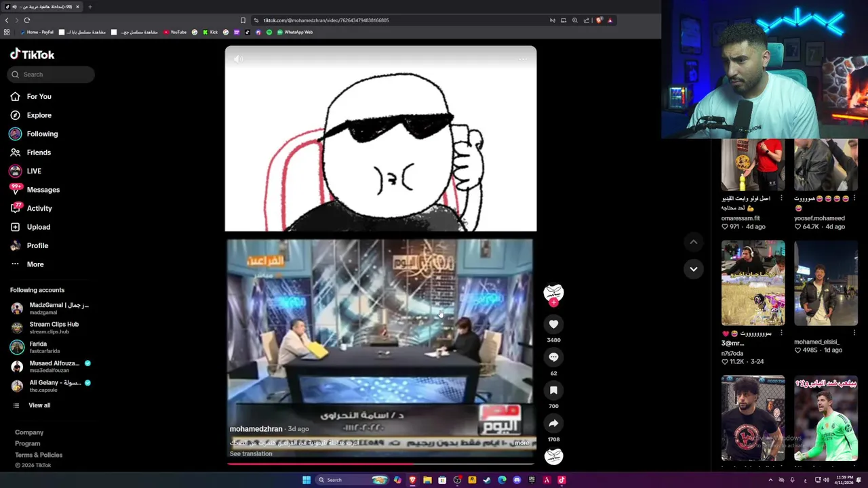
Task: Open the For You feed
Action: pyautogui.click(x=31, y=96)
